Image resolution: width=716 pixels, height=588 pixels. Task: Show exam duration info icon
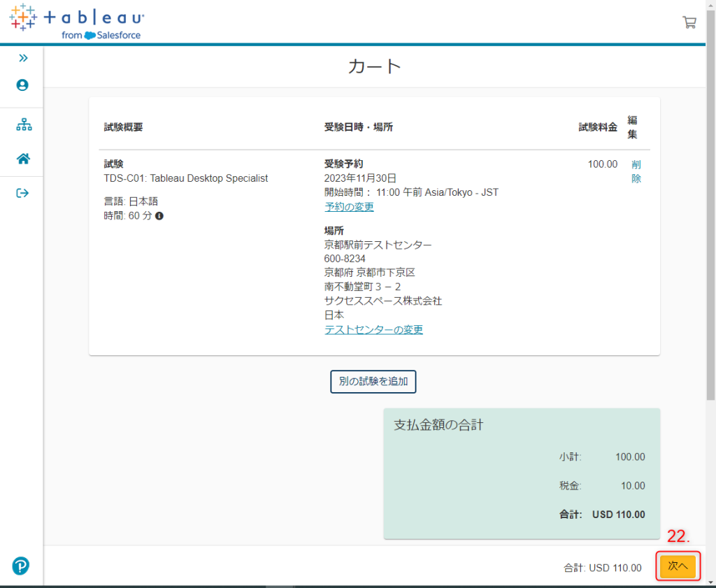pos(159,216)
